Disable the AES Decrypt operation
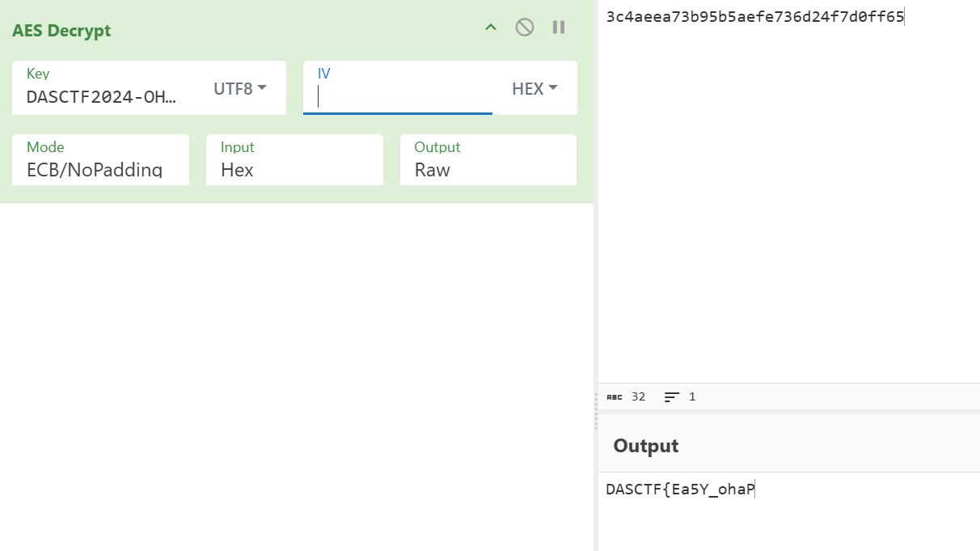980x551 pixels. [525, 28]
